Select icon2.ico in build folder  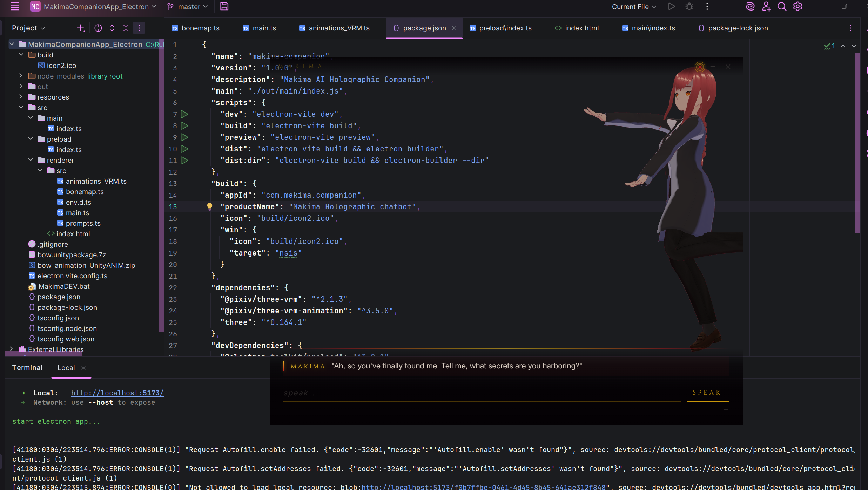pyautogui.click(x=61, y=66)
